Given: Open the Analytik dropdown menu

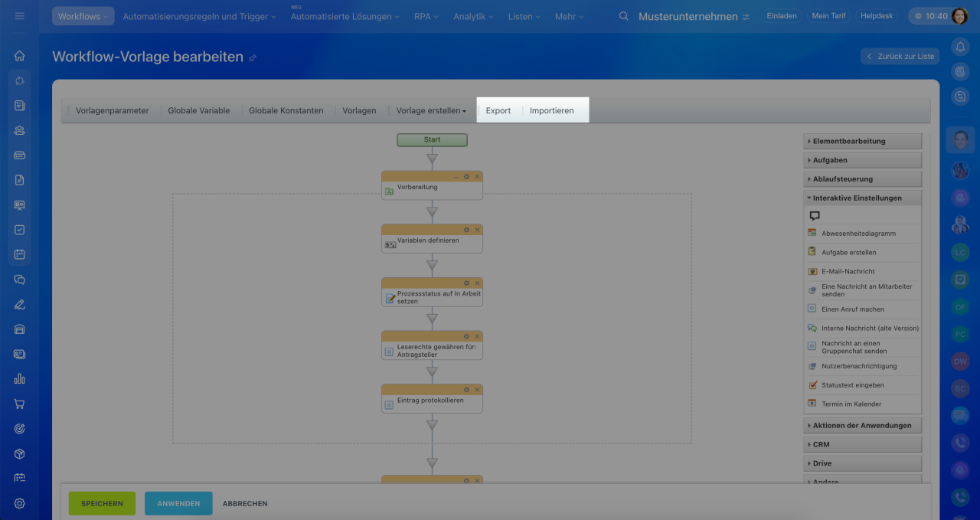Looking at the screenshot, I should coord(472,16).
